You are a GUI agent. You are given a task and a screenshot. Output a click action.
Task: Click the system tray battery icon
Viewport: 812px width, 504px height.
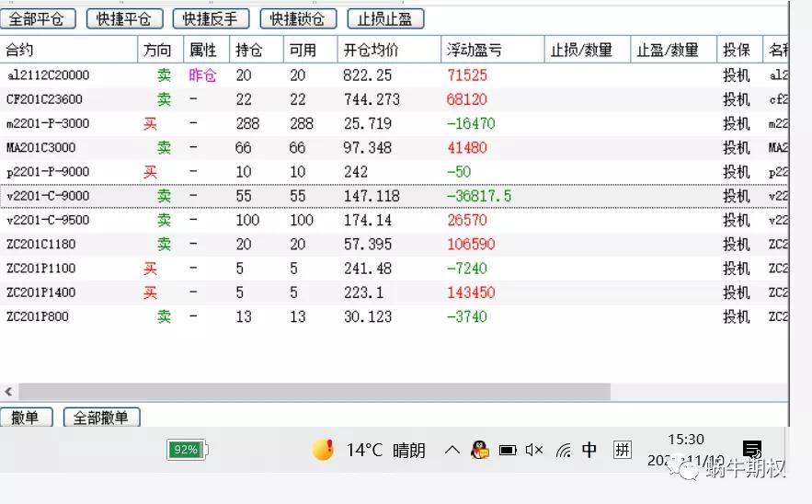coord(507,450)
